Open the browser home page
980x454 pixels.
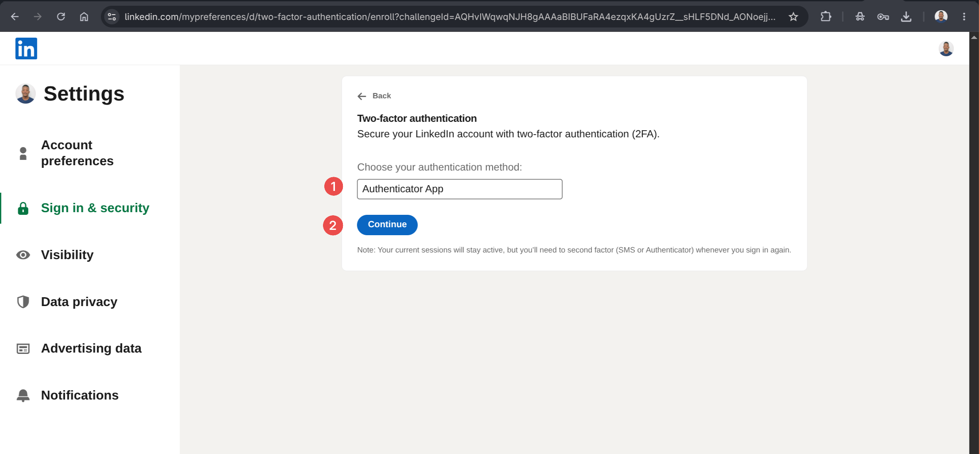(x=84, y=17)
